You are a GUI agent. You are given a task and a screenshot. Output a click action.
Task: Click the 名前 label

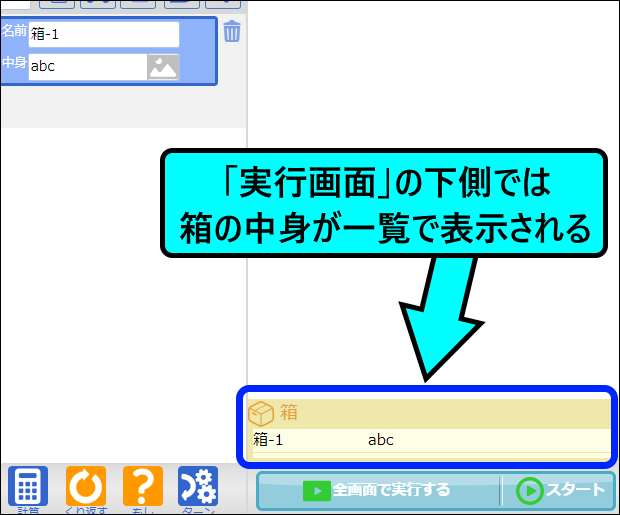(x=14, y=31)
